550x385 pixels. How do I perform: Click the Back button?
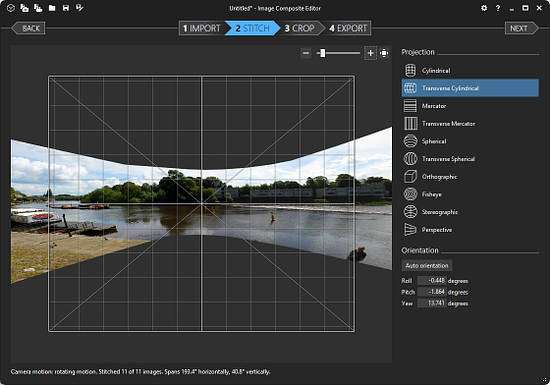coord(28,28)
